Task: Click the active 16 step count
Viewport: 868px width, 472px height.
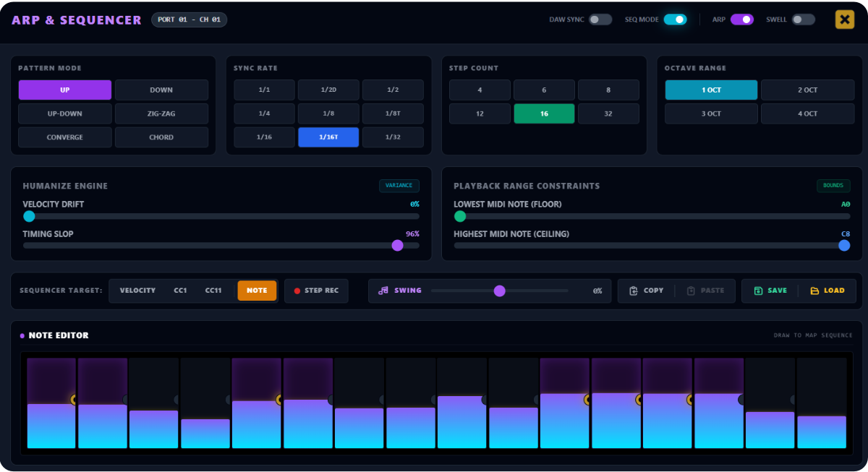Action: (544, 113)
